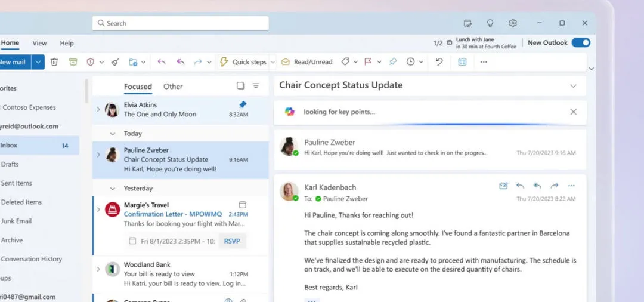The image size is (644, 302).
Task: Click the Reply all arrow in toolbar
Action: (180, 62)
